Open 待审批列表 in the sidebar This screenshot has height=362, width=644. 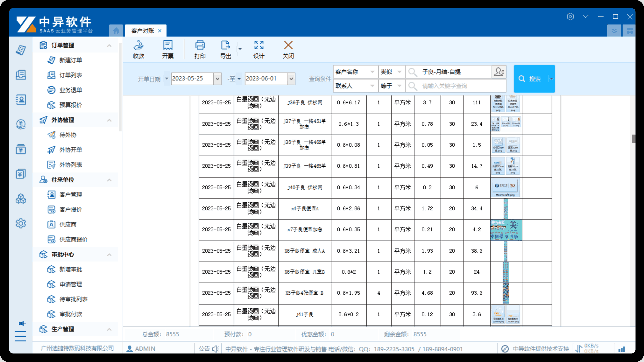click(x=73, y=299)
